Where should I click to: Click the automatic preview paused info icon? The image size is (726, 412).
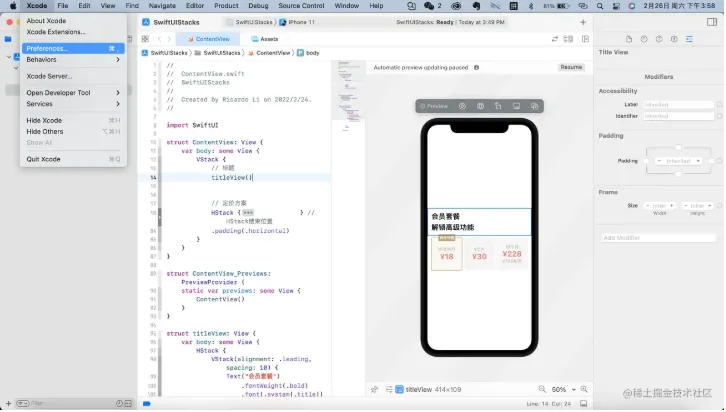click(x=476, y=68)
